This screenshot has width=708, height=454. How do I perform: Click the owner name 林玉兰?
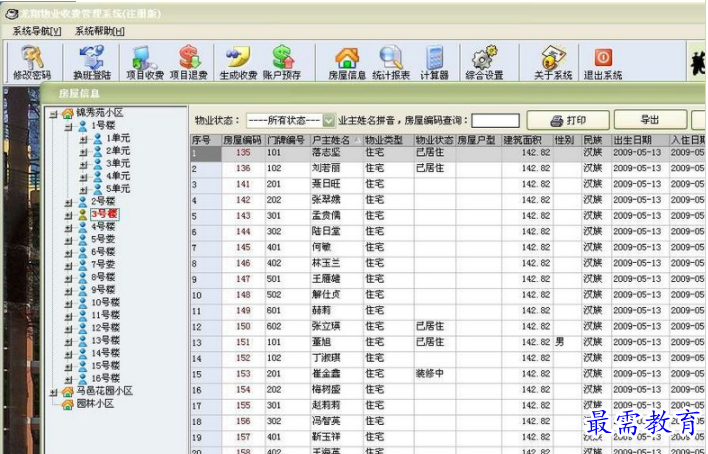click(326, 263)
